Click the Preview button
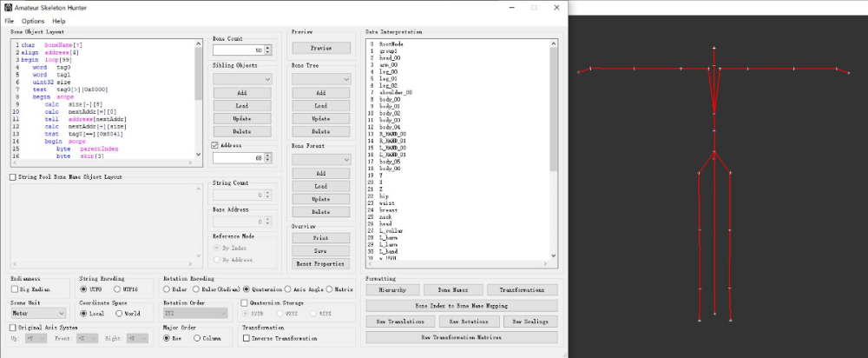The width and height of the screenshot is (868, 358). tap(321, 48)
